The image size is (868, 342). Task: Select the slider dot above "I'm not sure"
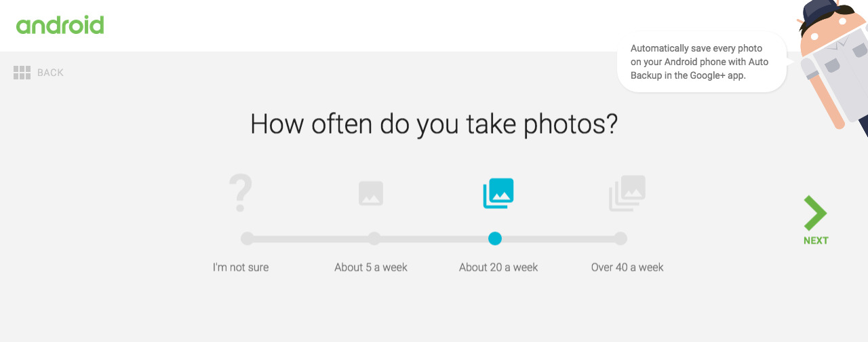tap(248, 239)
